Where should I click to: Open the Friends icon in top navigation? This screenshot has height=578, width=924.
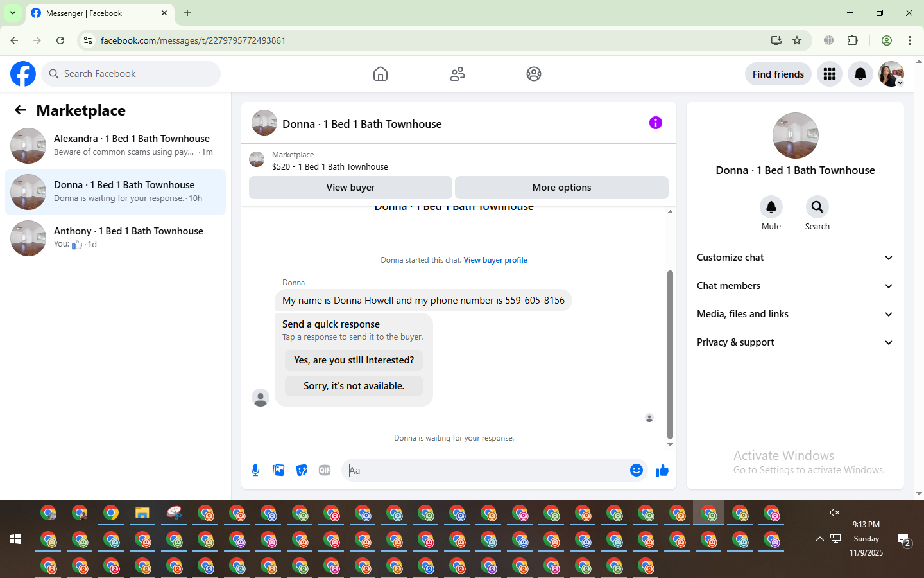458,74
